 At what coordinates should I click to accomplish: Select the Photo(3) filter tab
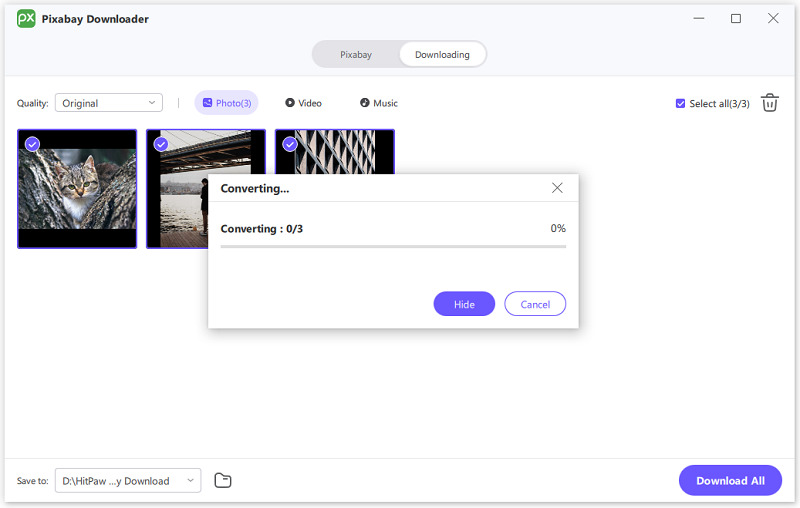227,103
